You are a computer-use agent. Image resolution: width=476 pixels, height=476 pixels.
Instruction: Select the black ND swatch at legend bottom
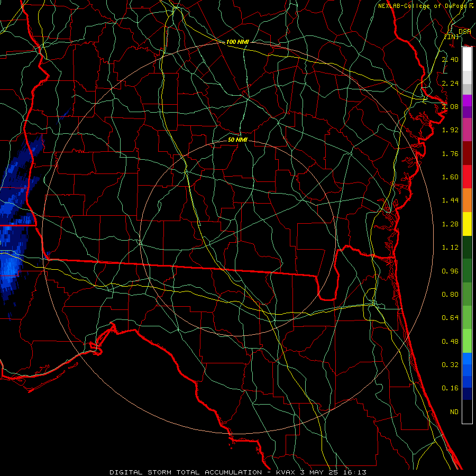[467, 411]
